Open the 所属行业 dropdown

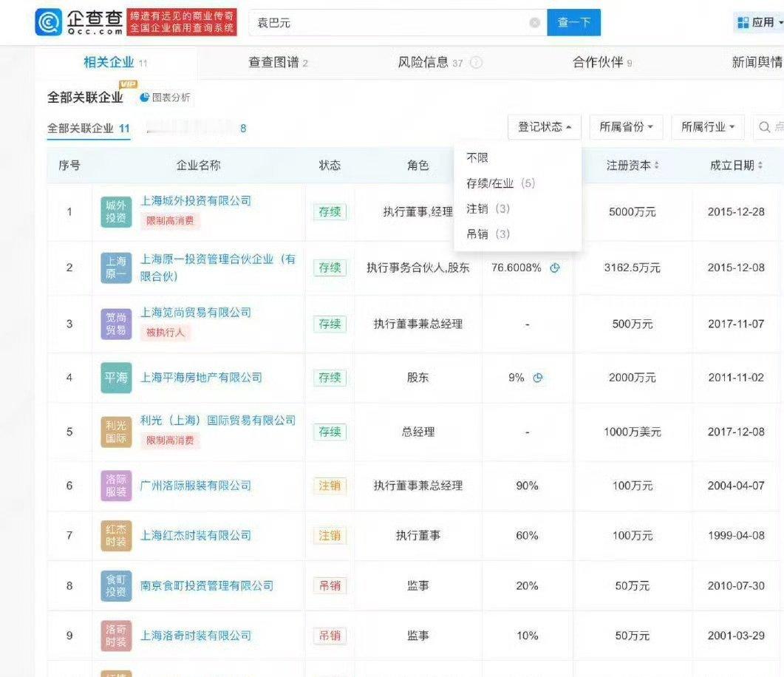[707, 127]
